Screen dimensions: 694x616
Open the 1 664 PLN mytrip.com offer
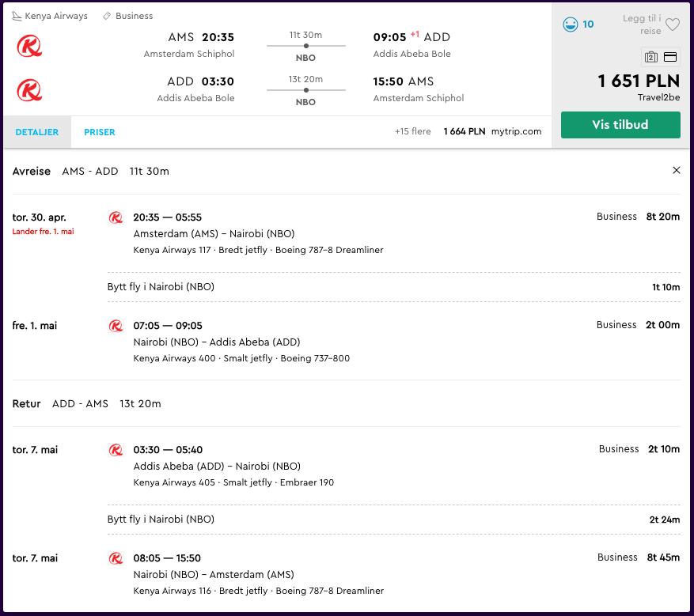coord(492,131)
